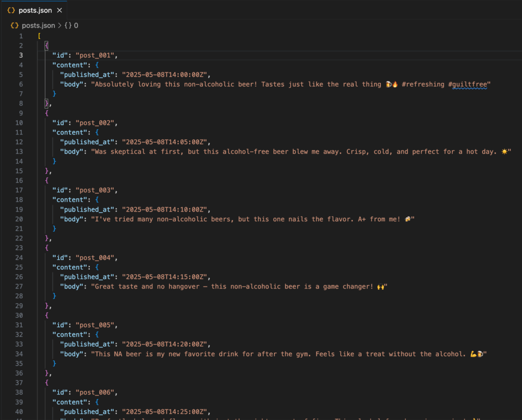Click the "post_002" id value
The width and height of the screenshot is (522, 420).
tap(95, 123)
